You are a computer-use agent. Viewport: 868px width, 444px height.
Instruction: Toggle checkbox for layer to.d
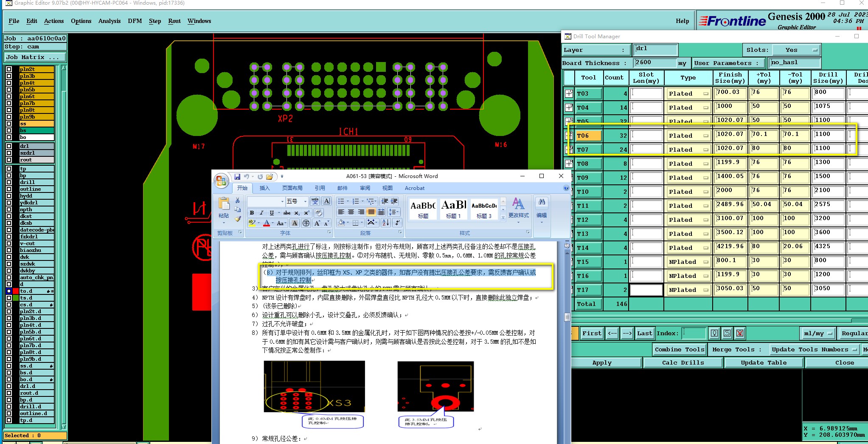pyautogui.click(x=9, y=291)
